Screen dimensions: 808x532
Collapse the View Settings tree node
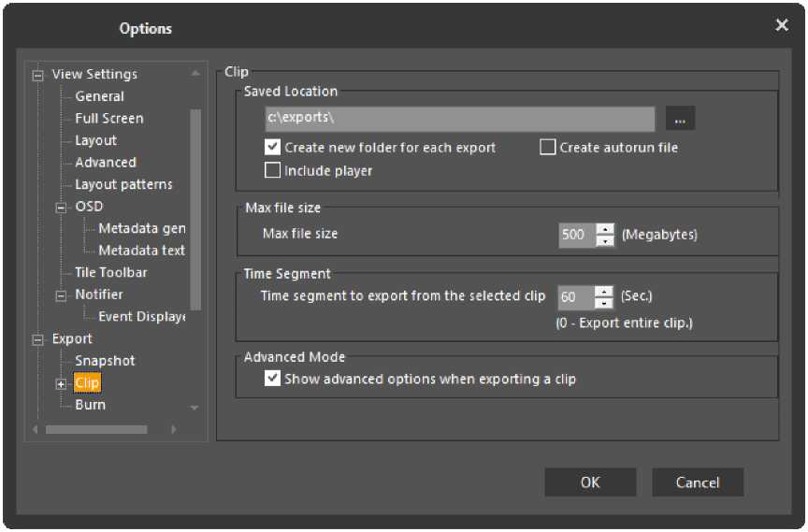coord(38,75)
